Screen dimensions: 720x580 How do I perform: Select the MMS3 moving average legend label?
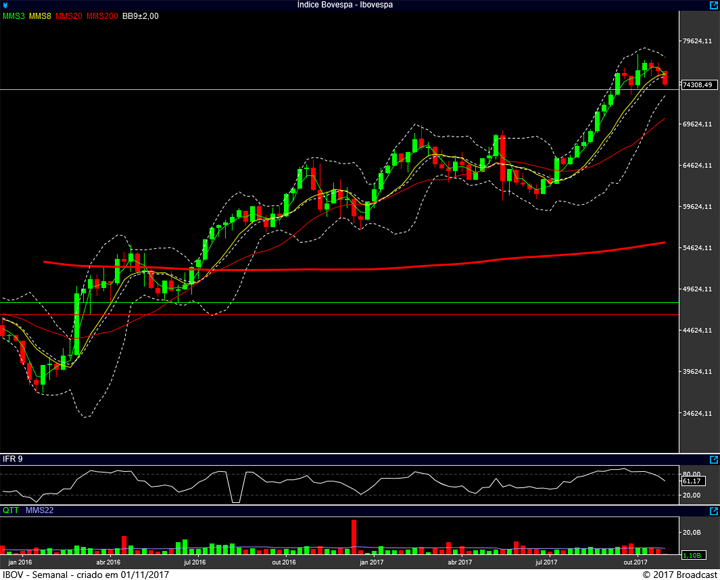coord(14,16)
